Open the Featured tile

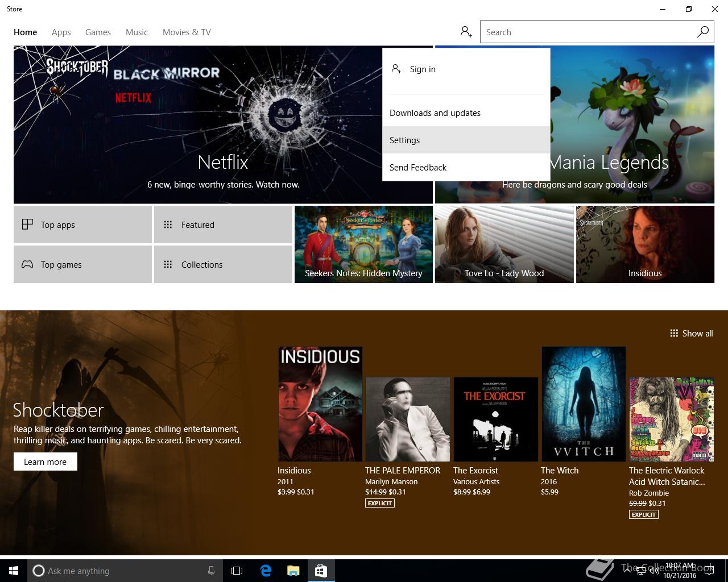[x=223, y=225]
